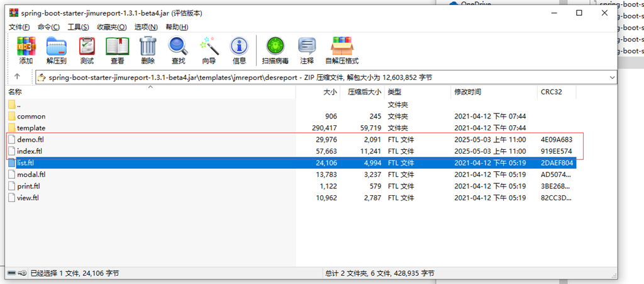Viewport: 644px width, 284px height.
Task: Click the 添加 (Add) toolbar icon
Action: point(26,46)
